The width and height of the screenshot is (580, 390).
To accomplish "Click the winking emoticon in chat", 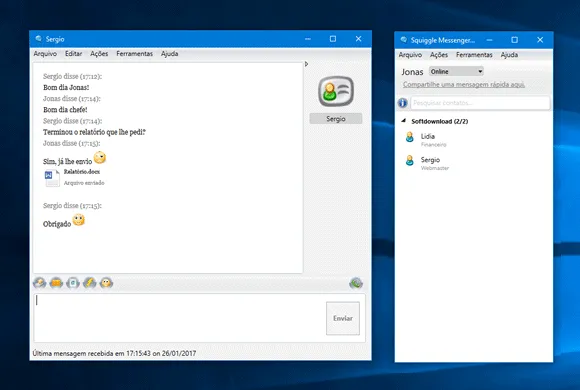I will (100, 158).
